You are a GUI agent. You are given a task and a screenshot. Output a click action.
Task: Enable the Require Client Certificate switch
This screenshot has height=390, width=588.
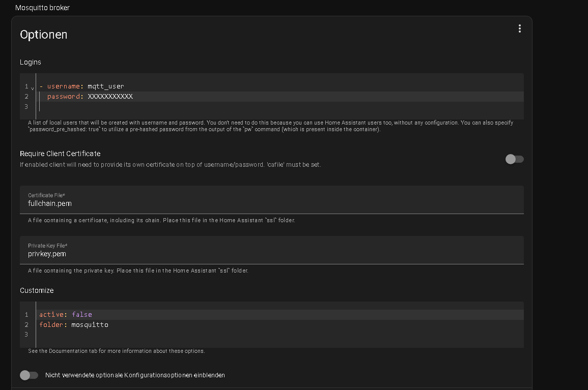514,159
